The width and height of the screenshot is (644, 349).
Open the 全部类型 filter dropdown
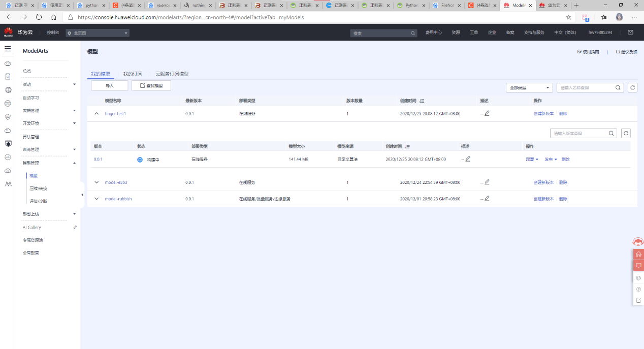[x=529, y=87]
